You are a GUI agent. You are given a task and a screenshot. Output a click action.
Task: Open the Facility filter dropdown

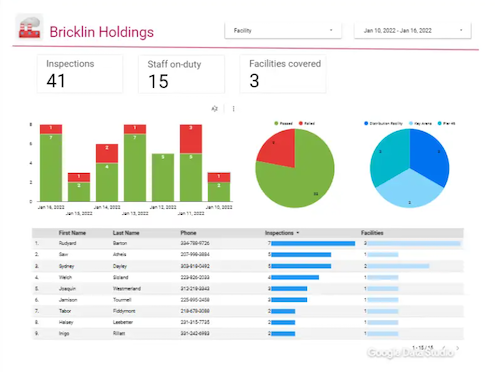click(283, 31)
